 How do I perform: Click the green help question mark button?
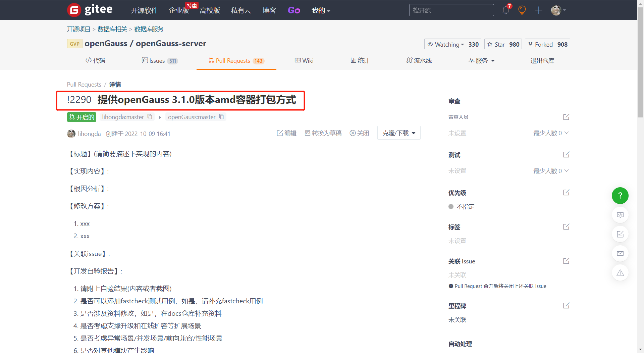pos(620,196)
